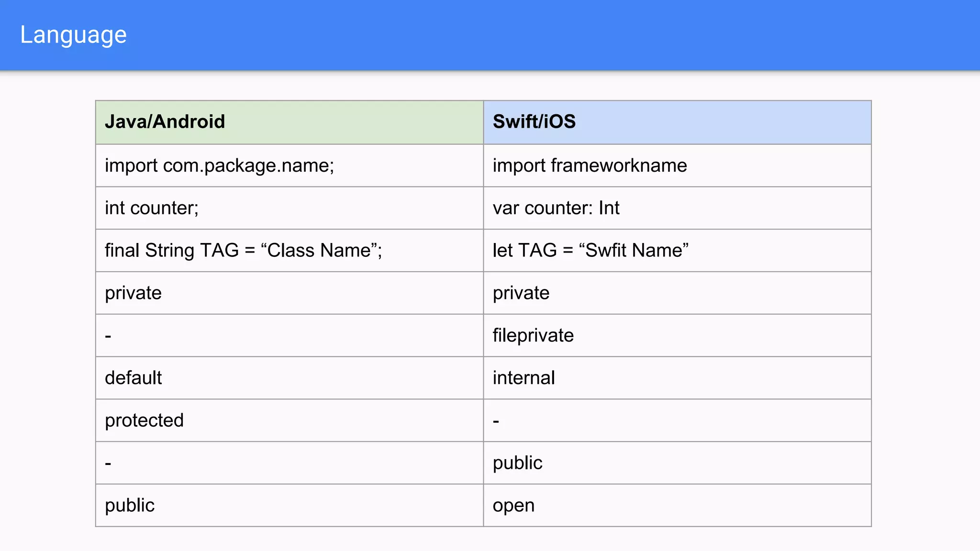Click the dash cell beside fileprivate
This screenshot has height=551, width=980.
108,336
